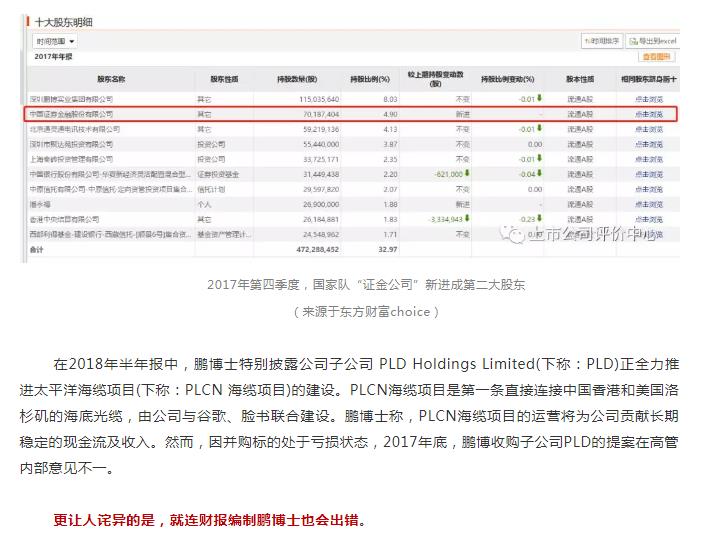Click the holding percentage 8.03

point(391,99)
